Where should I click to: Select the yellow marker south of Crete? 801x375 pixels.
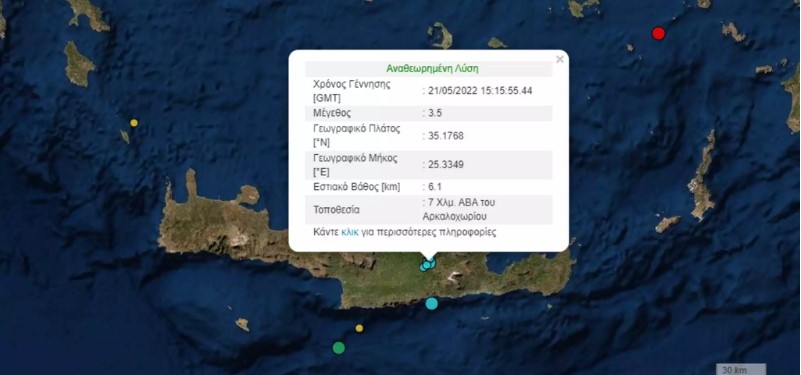pyautogui.click(x=359, y=328)
